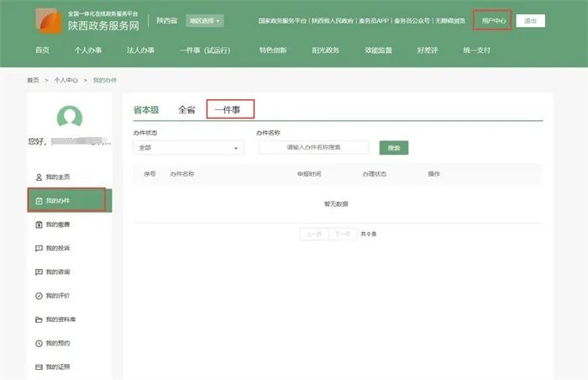Expand the 办件状态 status dropdown
The height and width of the screenshot is (380, 588).
[x=188, y=148]
